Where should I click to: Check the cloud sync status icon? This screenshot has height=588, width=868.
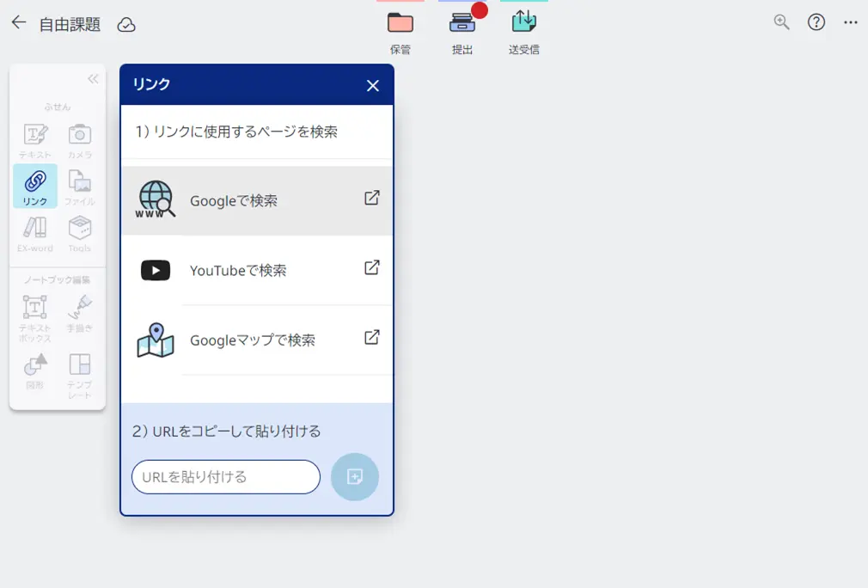(x=126, y=26)
